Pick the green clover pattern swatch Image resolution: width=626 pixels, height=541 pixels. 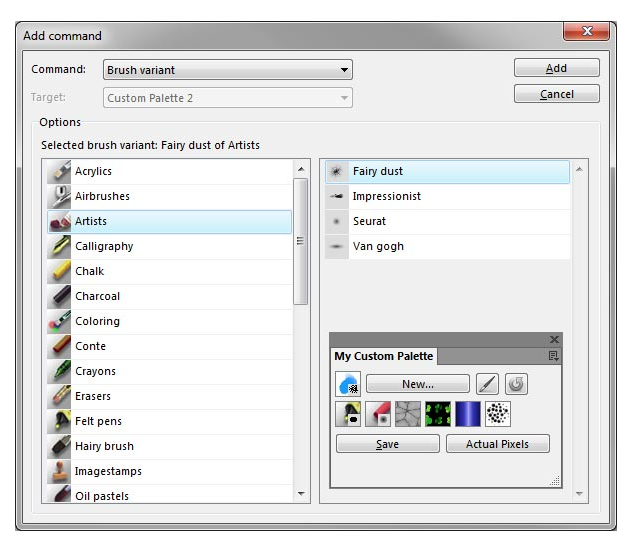pos(438,414)
